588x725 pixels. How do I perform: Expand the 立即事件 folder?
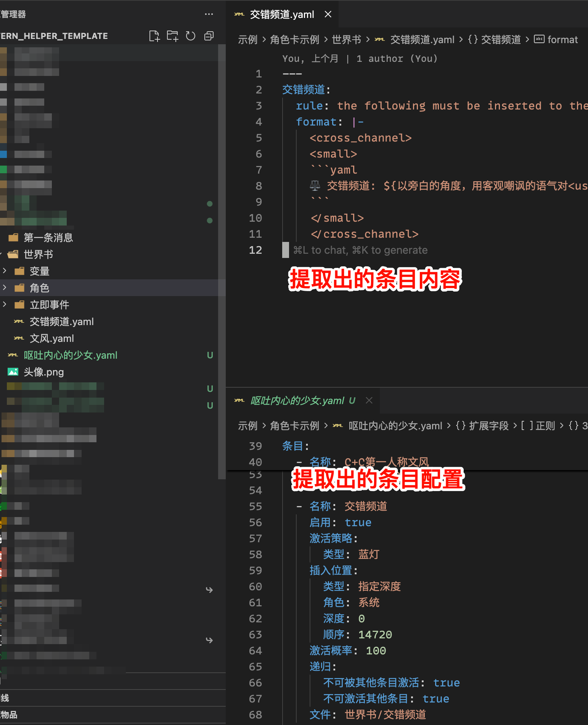point(49,305)
